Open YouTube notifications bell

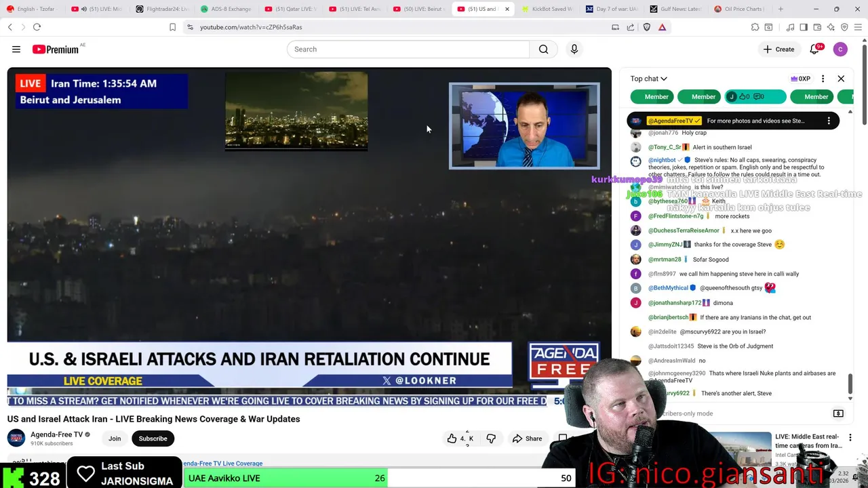pyautogui.click(x=815, y=49)
